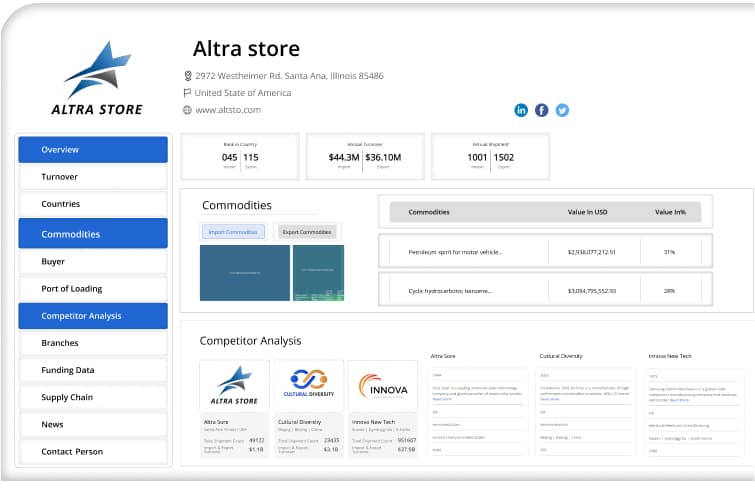Click the Altra Store comparison column header
Screen dimensions: 755x503
click(443, 356)
